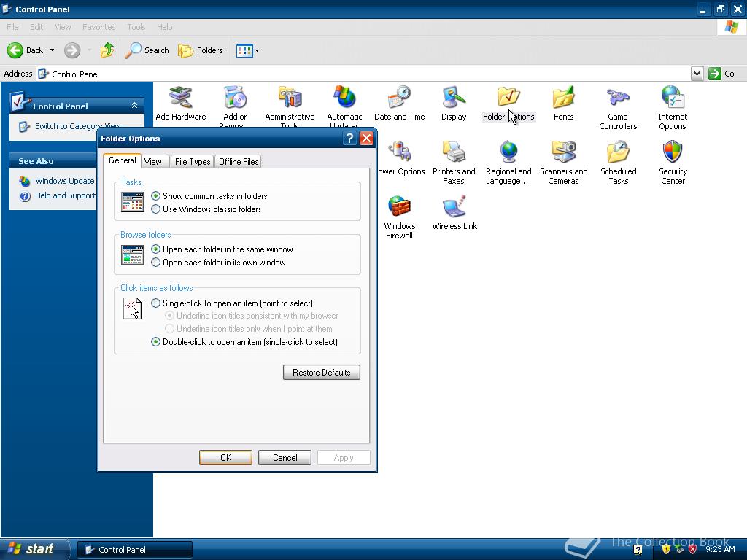The height and width of the screenshot is (560, 747).
Task: Collapse the Control Panel sidebar section
Action: click(134, 105)
